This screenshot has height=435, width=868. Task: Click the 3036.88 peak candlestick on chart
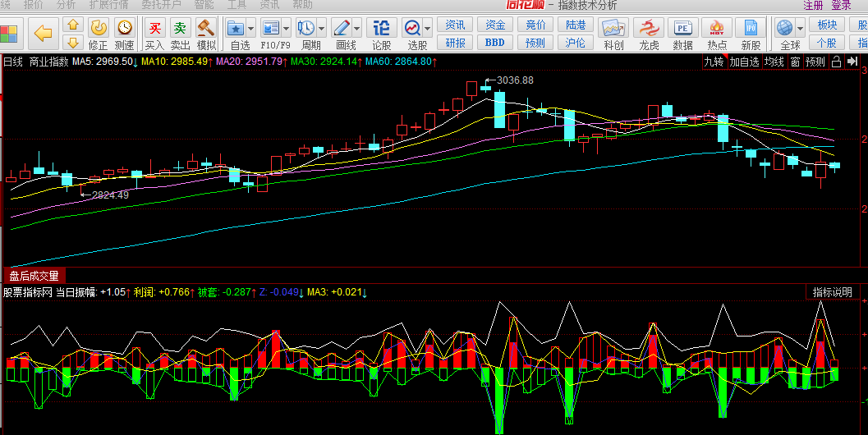[x=486, y=87]
